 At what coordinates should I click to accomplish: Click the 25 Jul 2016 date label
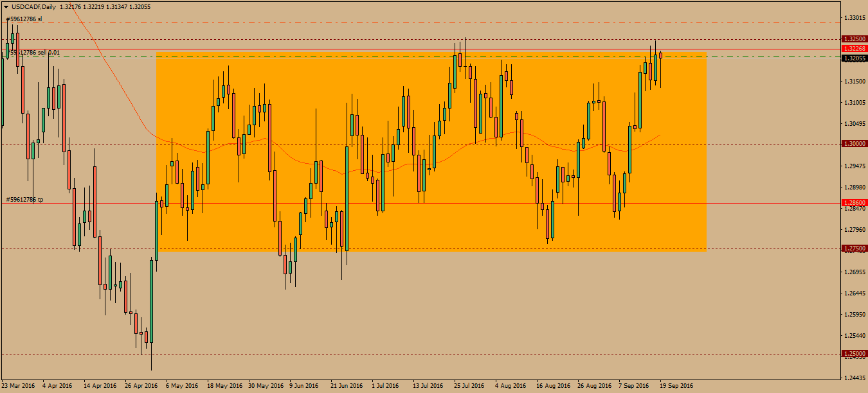469,386
